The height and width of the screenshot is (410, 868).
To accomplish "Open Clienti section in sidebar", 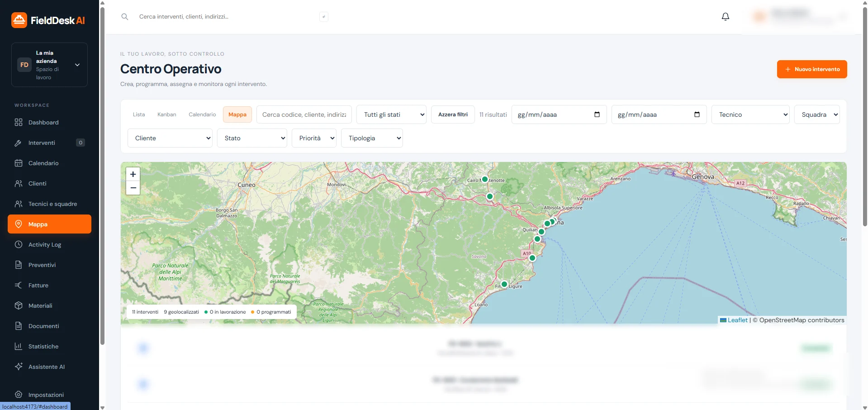I will (x=49, y=183).
